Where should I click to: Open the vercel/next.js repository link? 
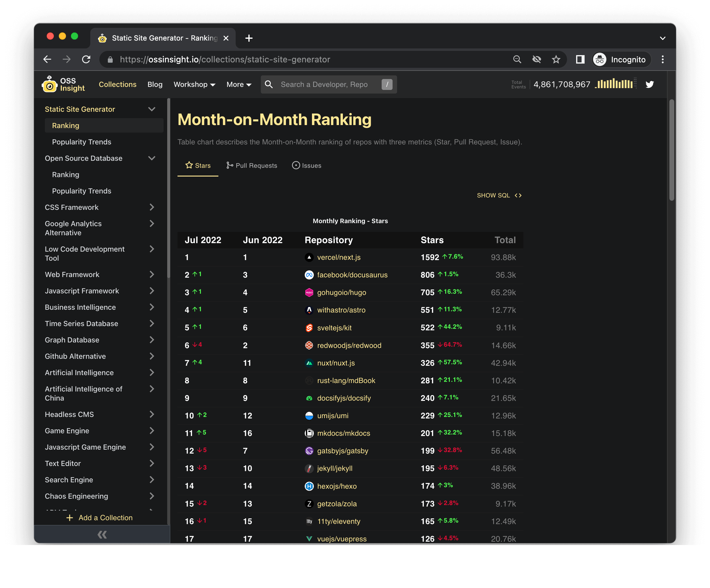(339, 257)
